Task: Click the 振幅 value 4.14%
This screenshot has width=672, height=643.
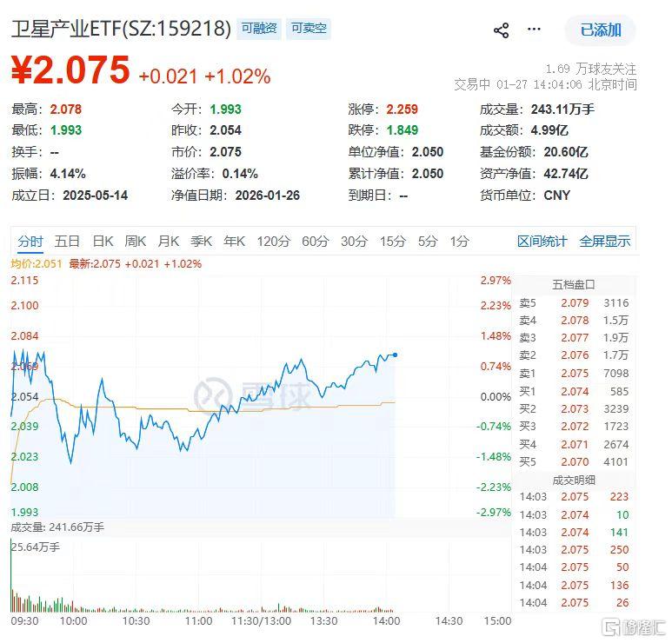Action: coord(68,174)
